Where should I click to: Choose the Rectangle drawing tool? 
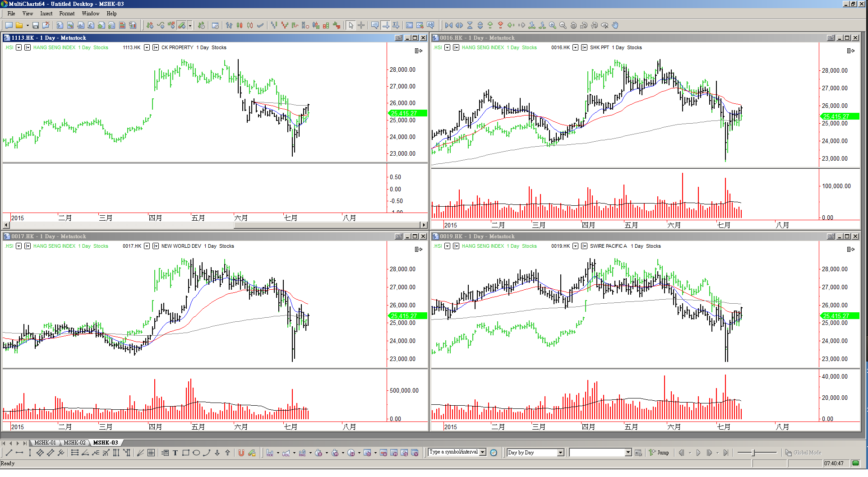[x=185, y=453]
